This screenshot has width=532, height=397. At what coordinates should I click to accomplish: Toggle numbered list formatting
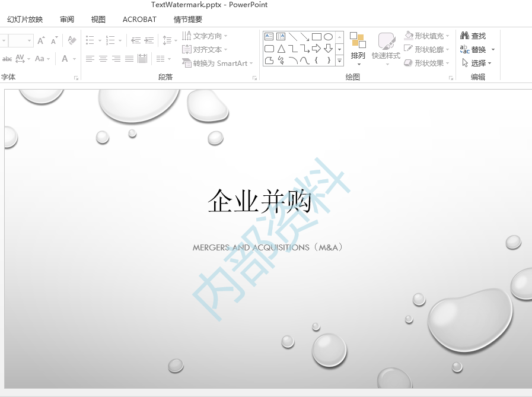click(110, 40)
